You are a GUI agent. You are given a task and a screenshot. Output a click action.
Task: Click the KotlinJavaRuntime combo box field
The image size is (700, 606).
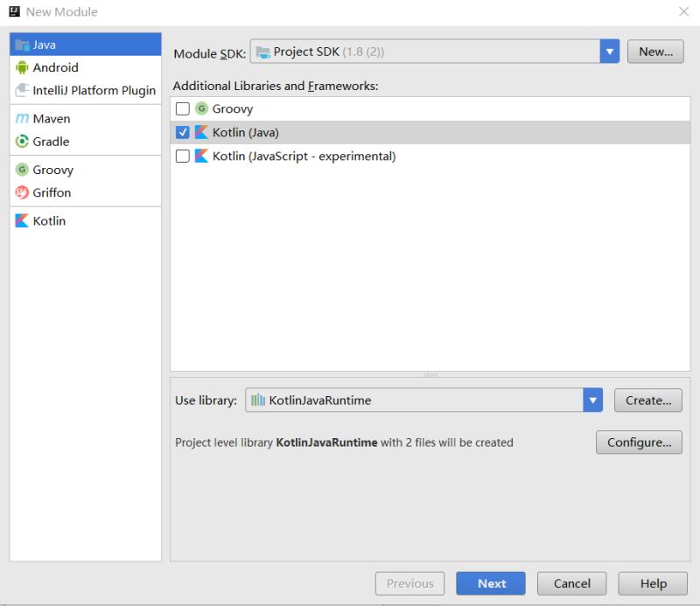[423, 401]
